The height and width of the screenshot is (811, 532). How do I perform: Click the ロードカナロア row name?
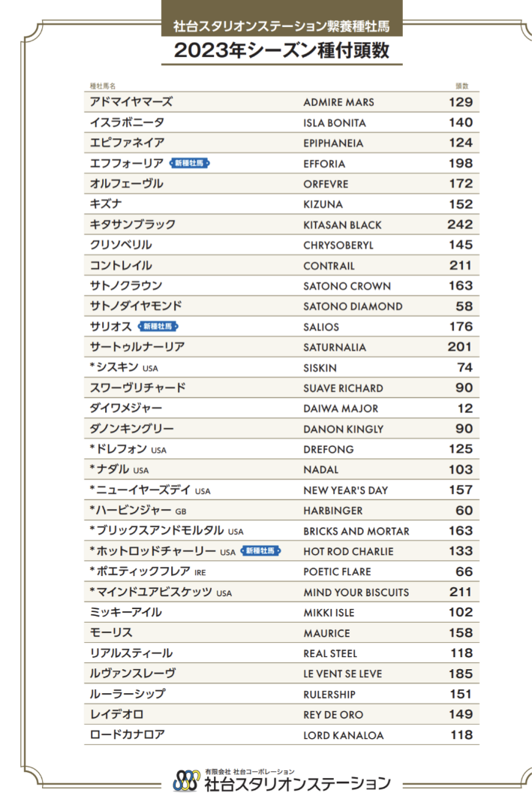pos(127,735)
